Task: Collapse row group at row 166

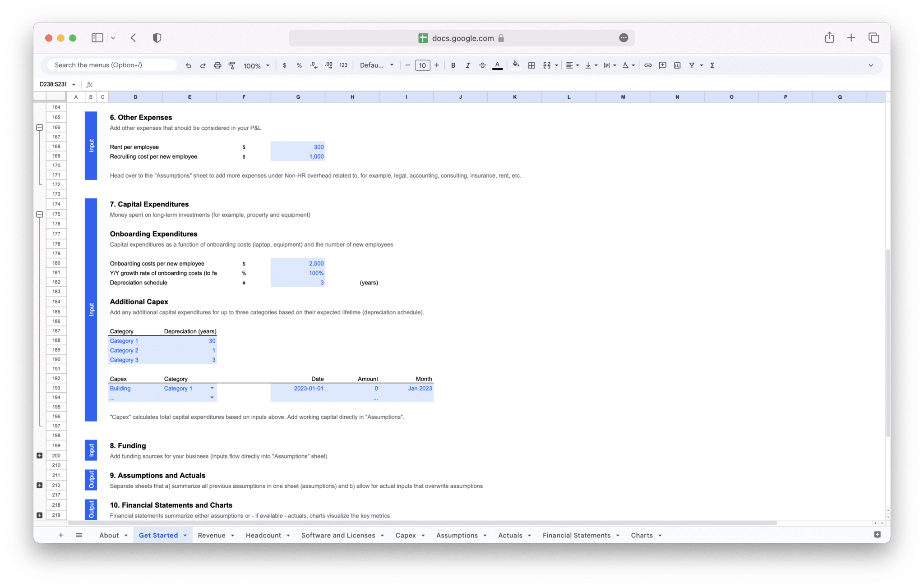Action: click(x=40, y=128)
